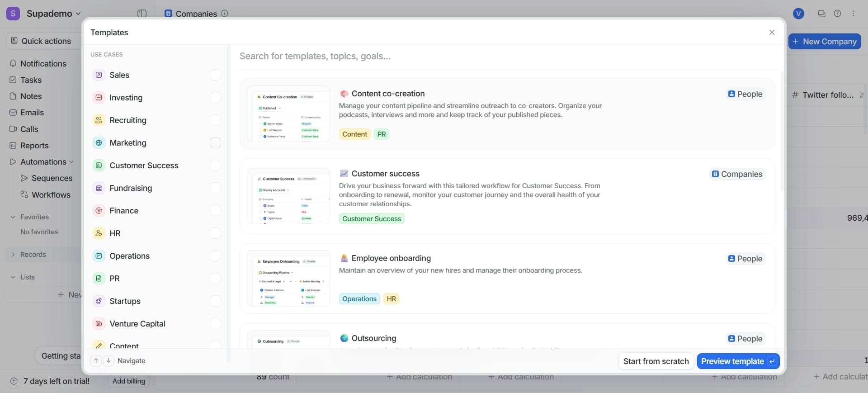Open the chat messages icon in header
Screen dimensions: 868x393
click(x=821, y=14)
